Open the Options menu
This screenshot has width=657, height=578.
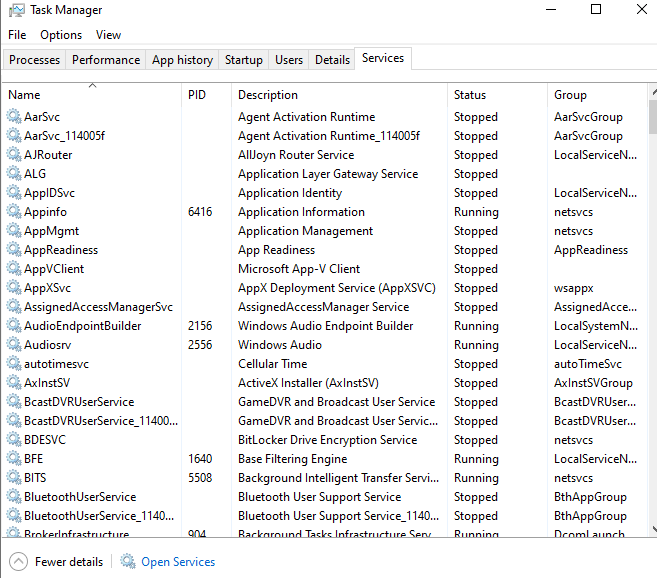coord(61,35)
